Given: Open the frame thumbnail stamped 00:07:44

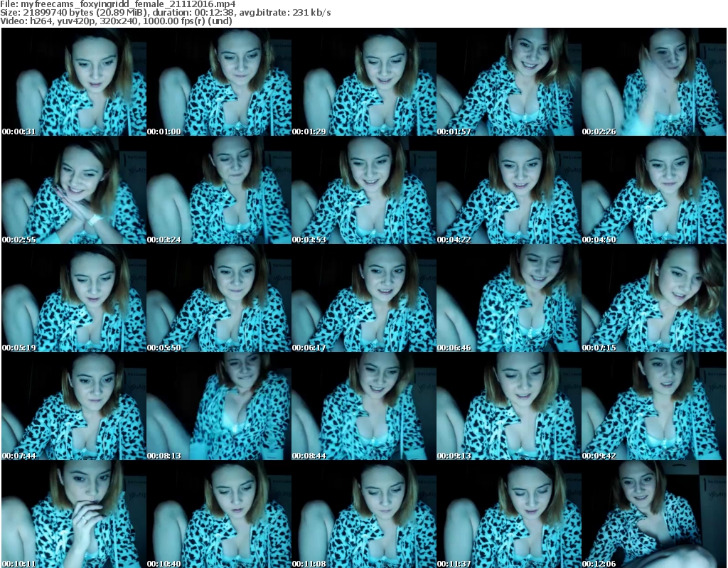Looking at the screenshot, I should [x=74, y=406].
